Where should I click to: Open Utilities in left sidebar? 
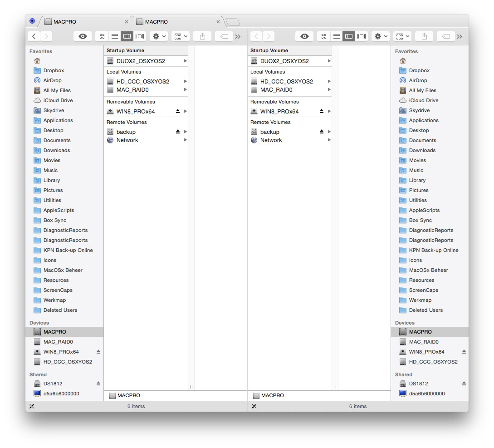[x=64, y=200]
